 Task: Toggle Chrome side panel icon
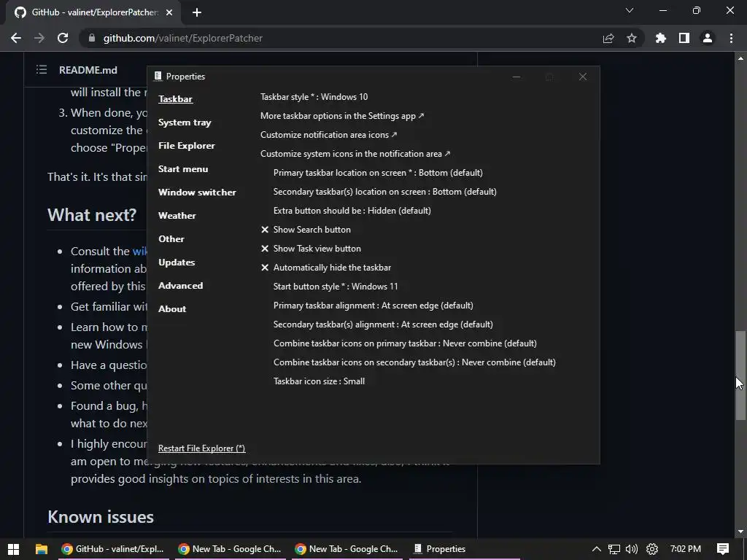[684, 38]
